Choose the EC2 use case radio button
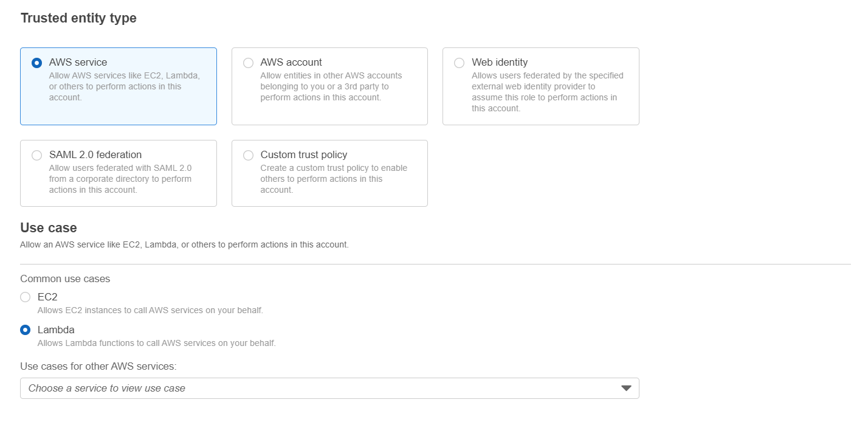The width and height of the screenshot is (868, 422). click(26, 297)
